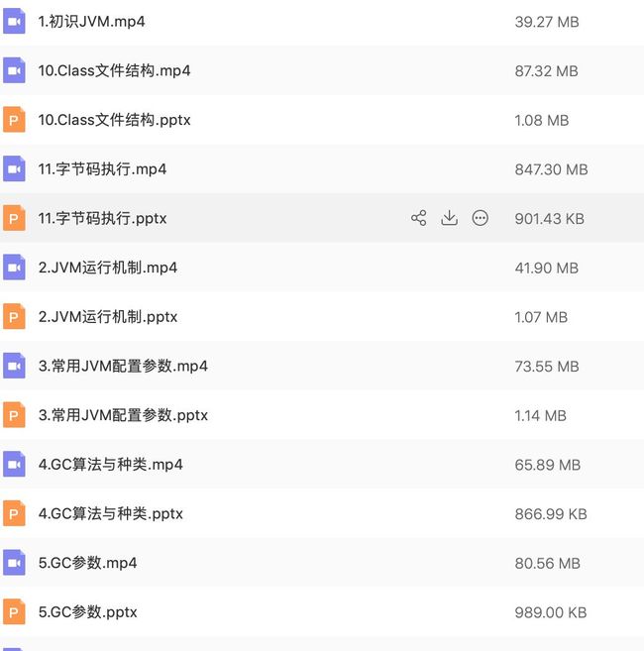Click the video icon for 1.初识JVM.mp4
The image size is (644, 651).
click(x=14, y=21)
